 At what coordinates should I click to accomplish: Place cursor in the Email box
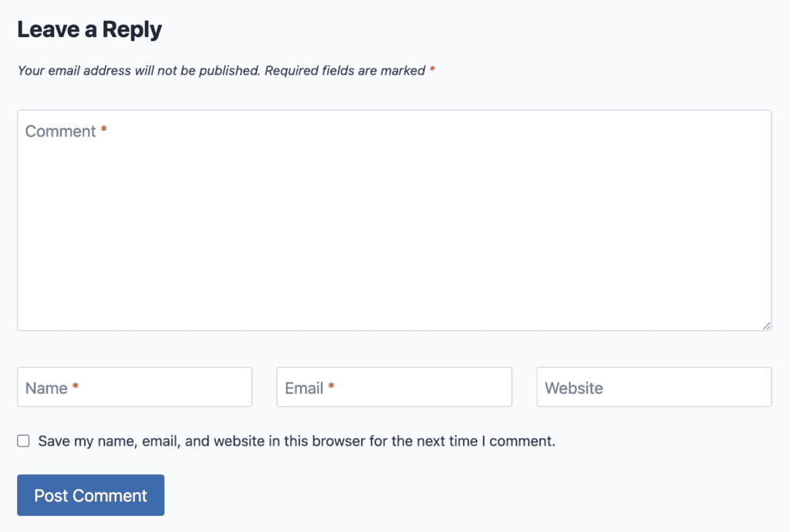[x=393, y=387]
